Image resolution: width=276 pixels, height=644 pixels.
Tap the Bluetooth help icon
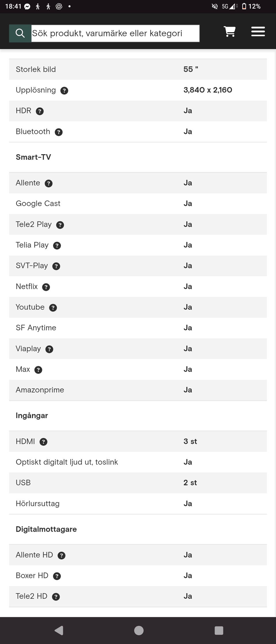tap(59, 132)
